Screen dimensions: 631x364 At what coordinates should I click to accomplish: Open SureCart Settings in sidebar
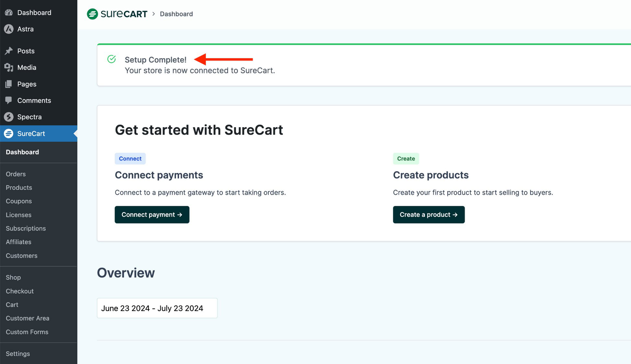click(18, 354)
